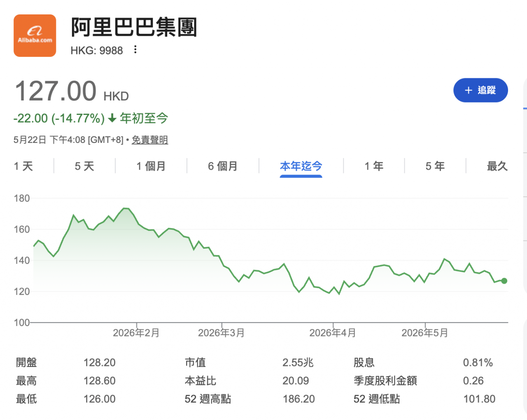This screenshot has width=527, height=420.
Task: Click the 2026年5月 axis label
Action: coord(425,333)
